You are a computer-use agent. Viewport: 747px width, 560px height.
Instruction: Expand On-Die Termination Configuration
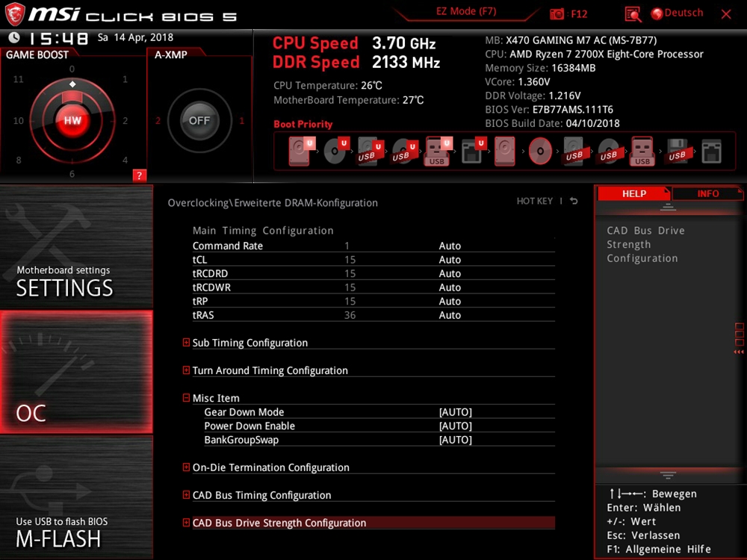coord(186,467)
